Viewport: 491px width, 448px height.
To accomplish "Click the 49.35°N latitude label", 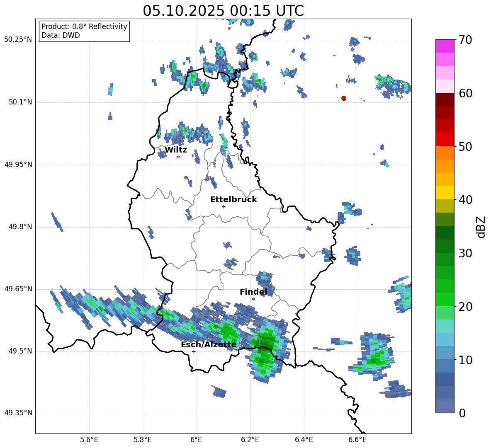I will click(x=18, y=413).
